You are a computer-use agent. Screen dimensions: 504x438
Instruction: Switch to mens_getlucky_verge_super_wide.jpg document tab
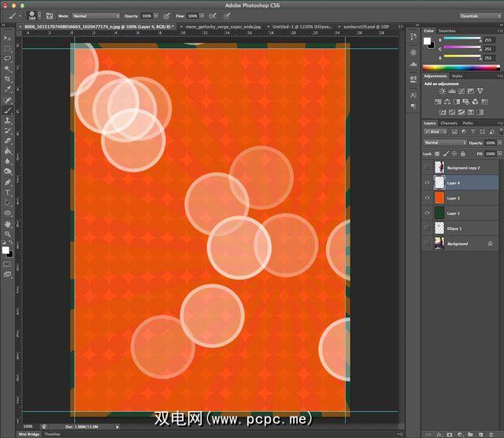(222, 26)
